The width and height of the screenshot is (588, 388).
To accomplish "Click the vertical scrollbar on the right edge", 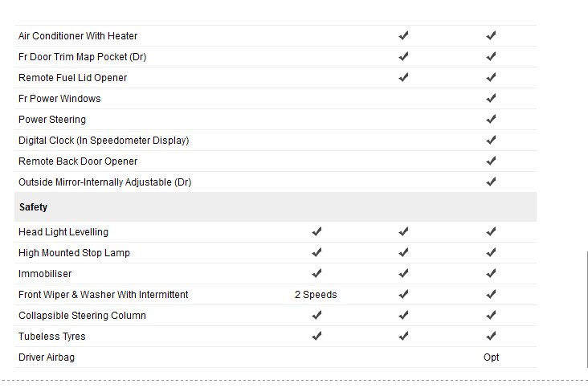I will click(587, 308).
